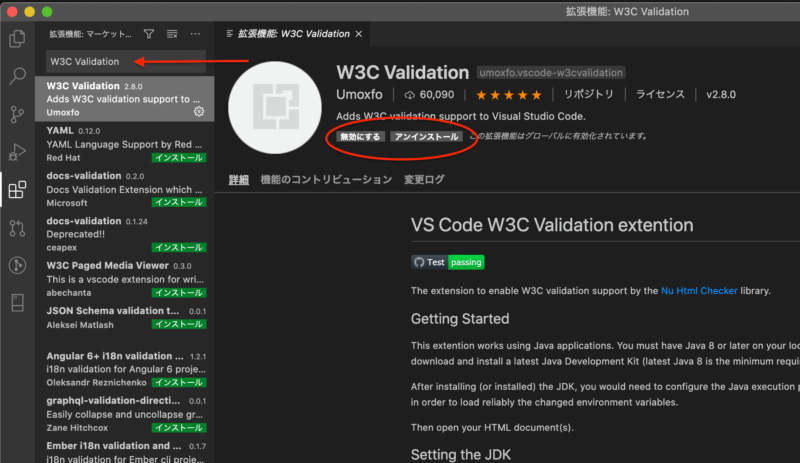Open the more actions ellipsis menu
Screen dimensions: 800x463
(195, 34)
